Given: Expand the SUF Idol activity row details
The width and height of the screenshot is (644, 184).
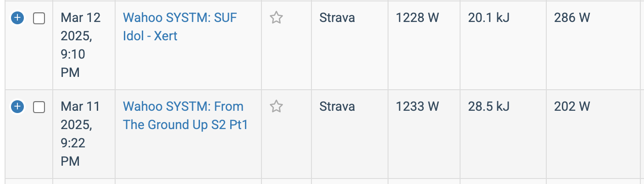Looking at the screenshot, I should [17, 18].
